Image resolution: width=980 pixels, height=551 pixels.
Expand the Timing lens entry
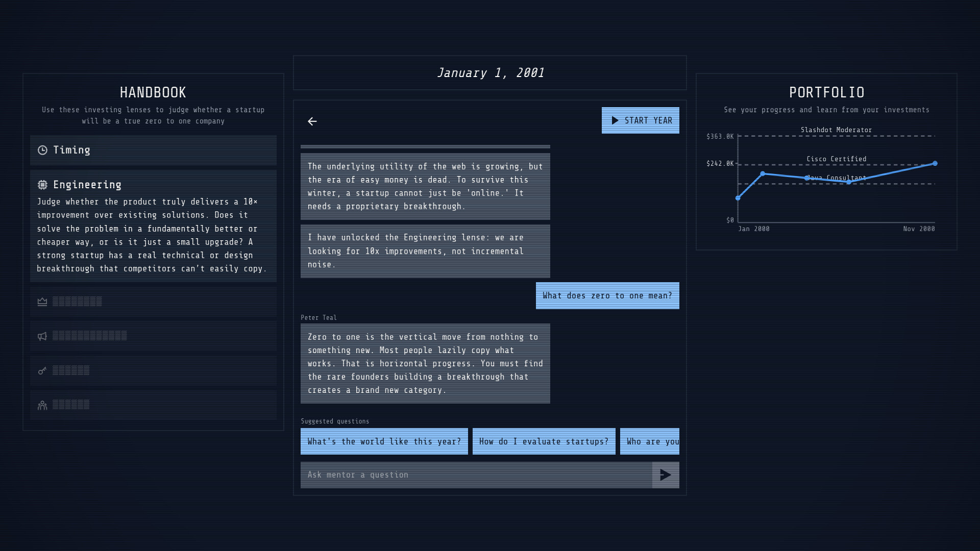pos(153,150)
